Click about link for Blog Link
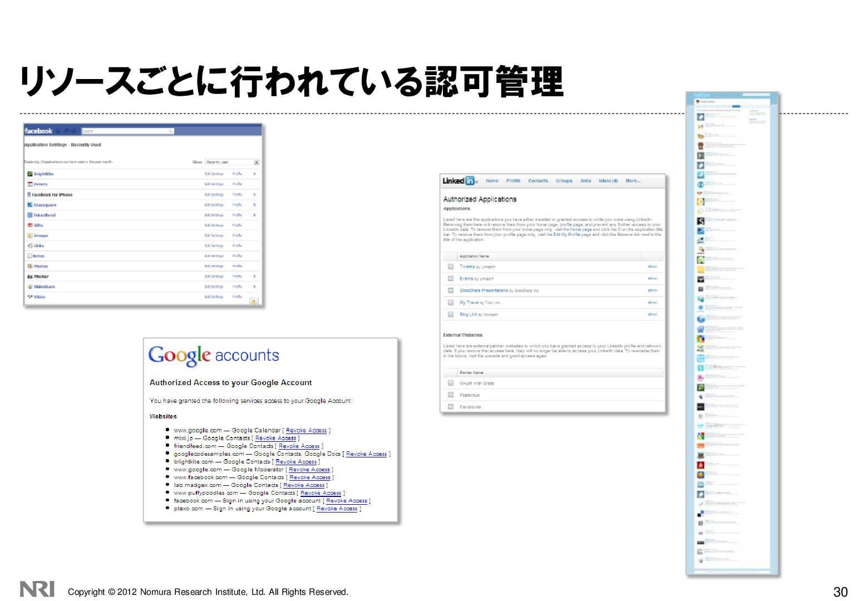Screen dimensions: 868x601 point(652,314)
